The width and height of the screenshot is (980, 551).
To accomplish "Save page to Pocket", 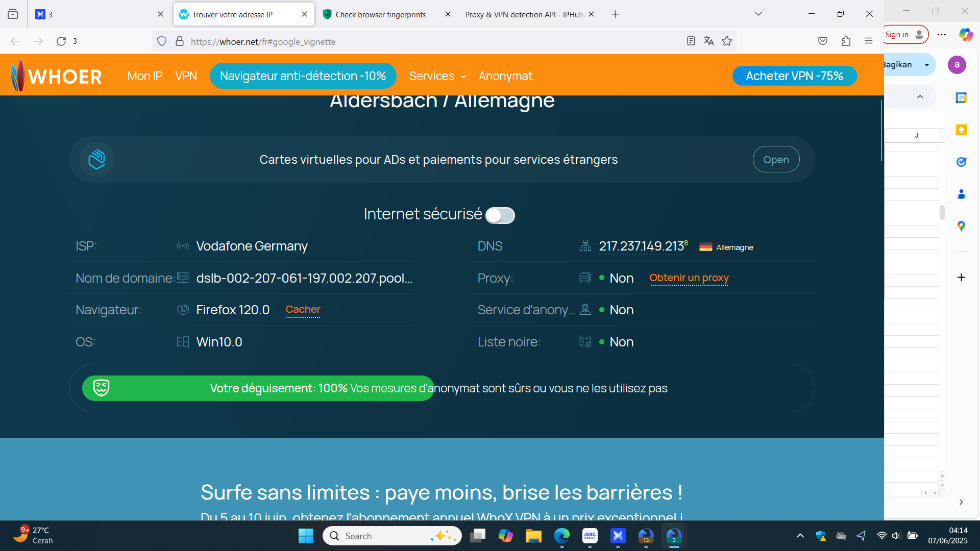I will pyautogui.click(x=823, y=41).
